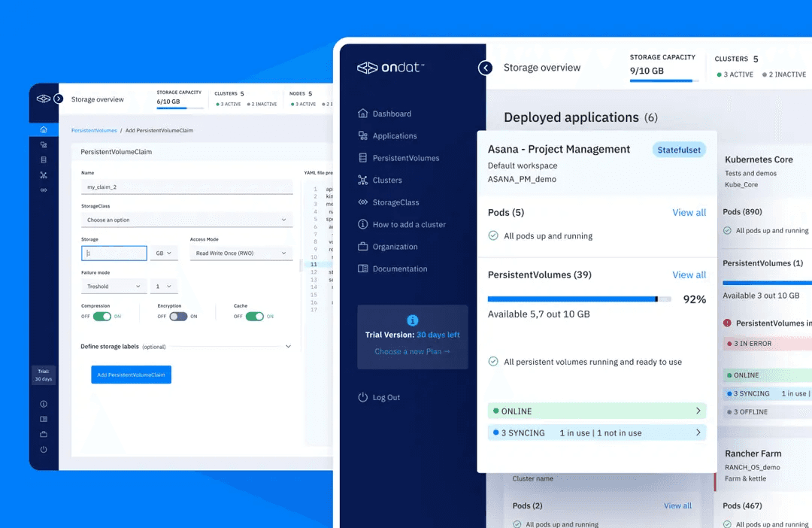Viewport: 812px width, 528px height.
Task: Click the 3 OFFLINE status row
Action: point(766,412)
